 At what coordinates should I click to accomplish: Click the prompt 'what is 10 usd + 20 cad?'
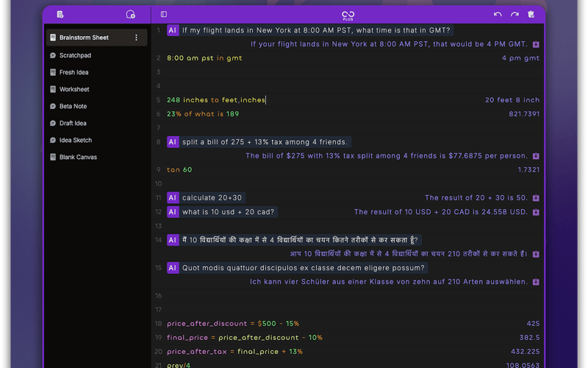[x=228, y=211]
